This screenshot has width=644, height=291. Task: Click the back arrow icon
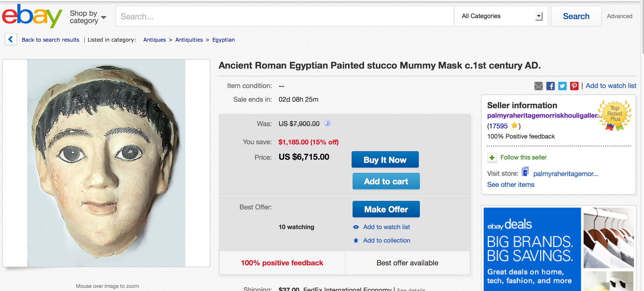[11, 39]
